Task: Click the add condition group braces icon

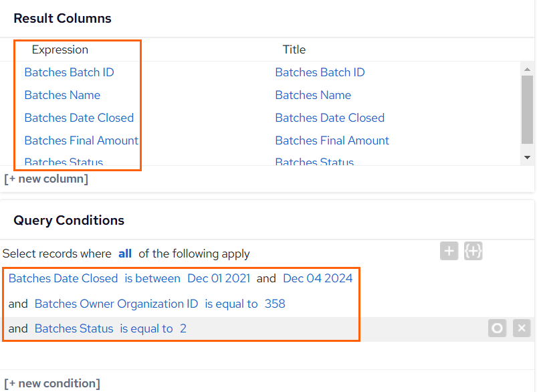Action: tap(473, 251)
